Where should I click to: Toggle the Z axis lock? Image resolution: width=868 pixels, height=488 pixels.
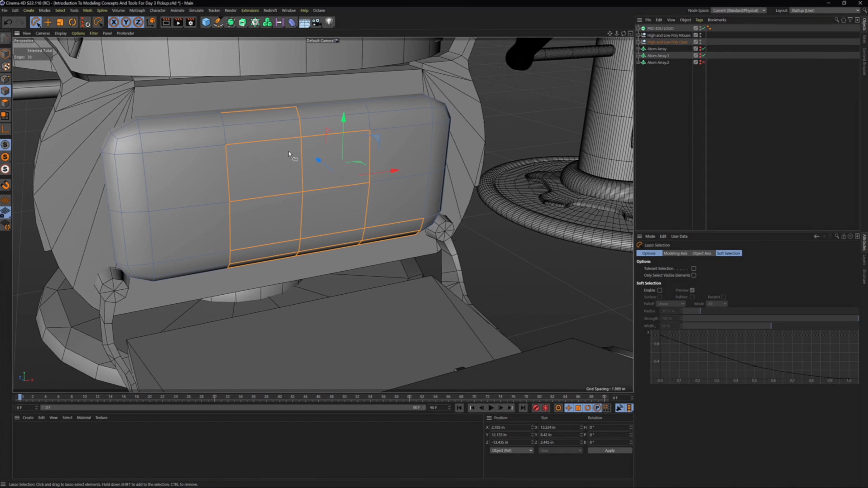tap(138, 22)
